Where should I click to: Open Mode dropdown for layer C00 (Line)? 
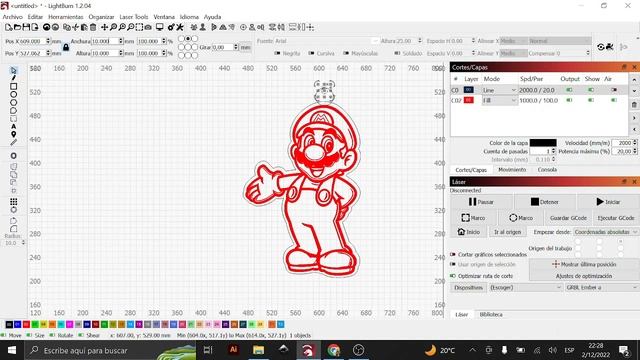[500, 90]
